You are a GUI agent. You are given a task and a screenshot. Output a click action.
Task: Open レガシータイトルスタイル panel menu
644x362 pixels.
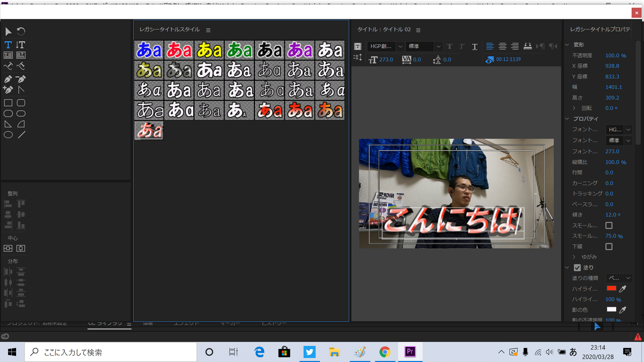[x=208, y=30]
